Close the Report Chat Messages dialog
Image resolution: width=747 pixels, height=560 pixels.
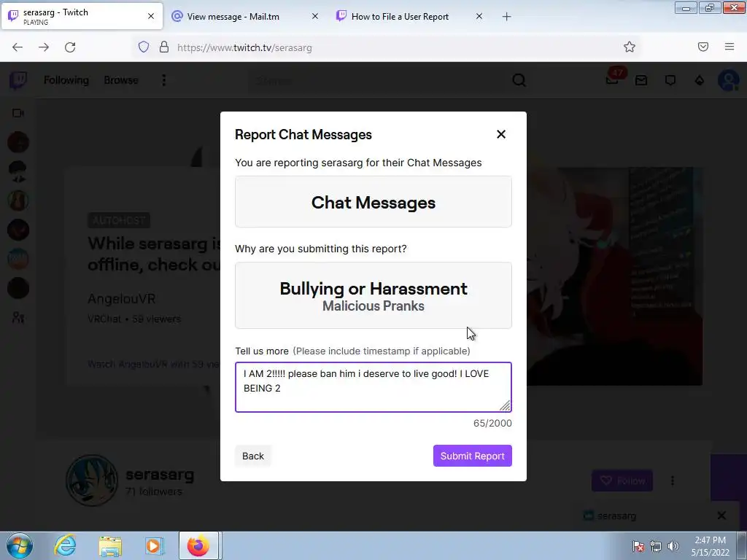(500, 134)
